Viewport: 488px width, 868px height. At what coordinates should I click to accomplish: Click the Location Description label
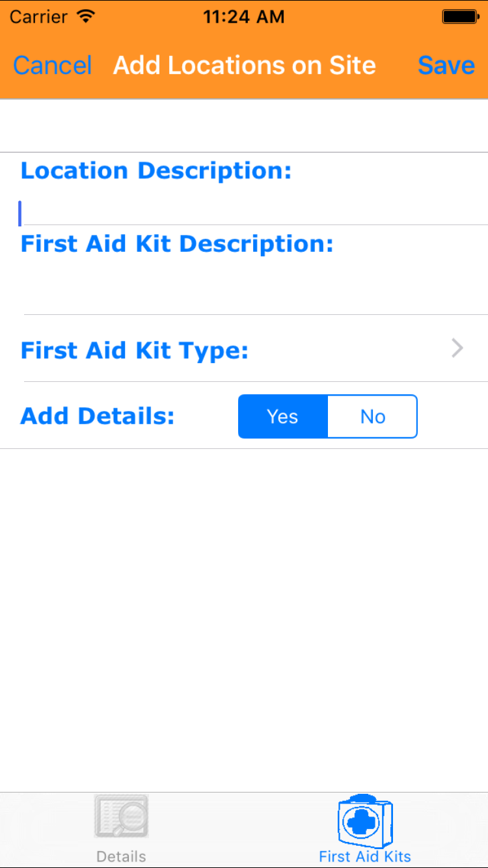tap(156, 170)
